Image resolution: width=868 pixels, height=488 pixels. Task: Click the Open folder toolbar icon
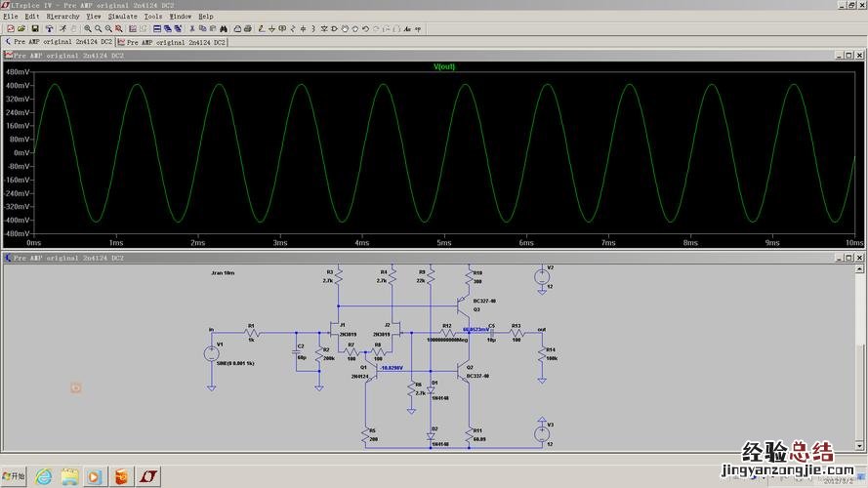pos(21,28)
